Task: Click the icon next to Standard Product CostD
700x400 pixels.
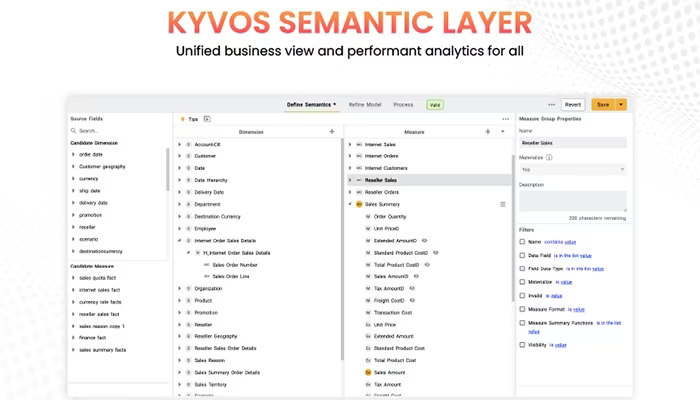Action: pos(436,253)
